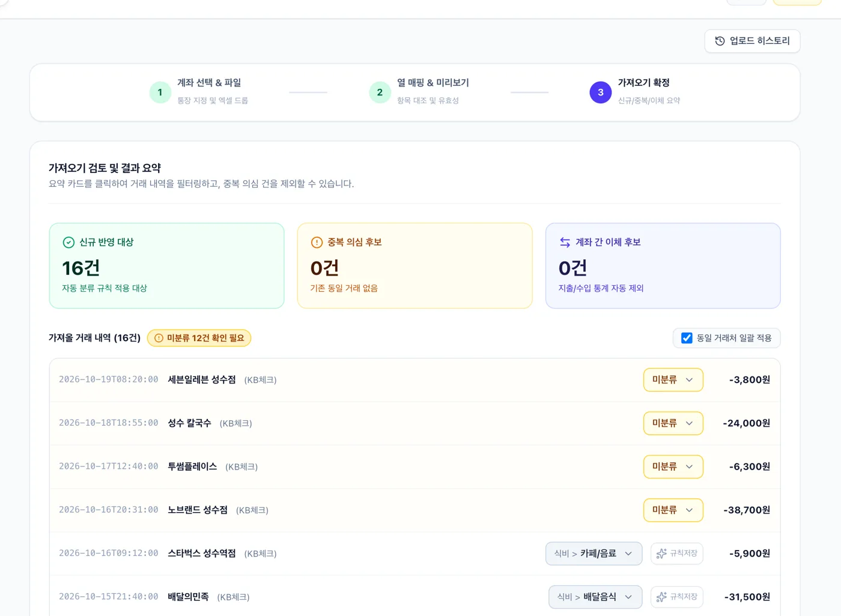Click the warning icon in 미분류 12건 badge
Screen dimensions: 841x616
click(x=159, y=338)
